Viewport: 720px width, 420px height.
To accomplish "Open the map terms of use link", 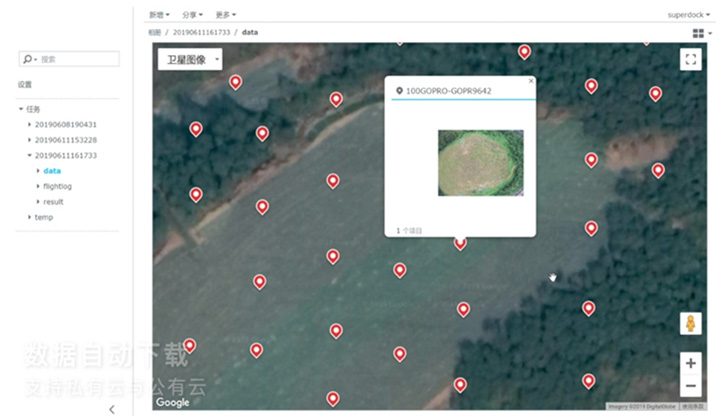I will 692,406.
